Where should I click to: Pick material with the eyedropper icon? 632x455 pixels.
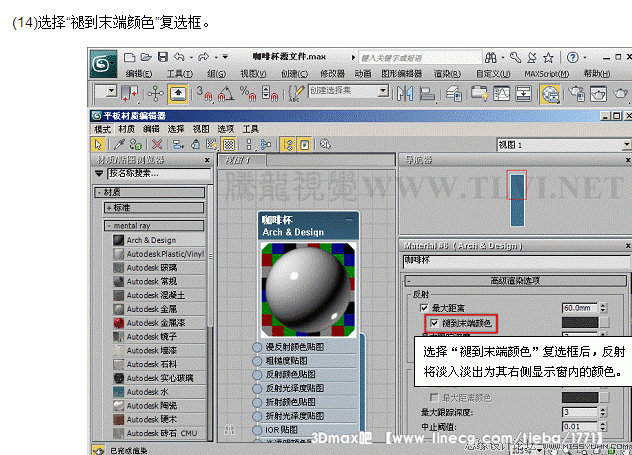pos(119,144)
